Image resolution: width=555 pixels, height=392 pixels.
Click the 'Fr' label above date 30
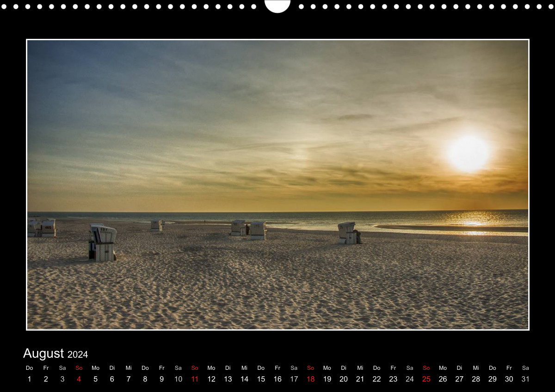[x=509, y=368]
